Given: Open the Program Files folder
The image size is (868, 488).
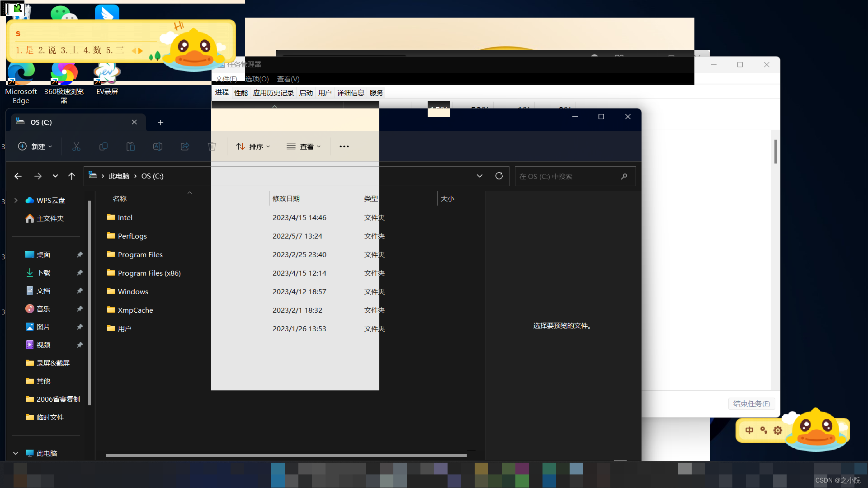Looking at the screenshot, I should [x=140, y=254].
